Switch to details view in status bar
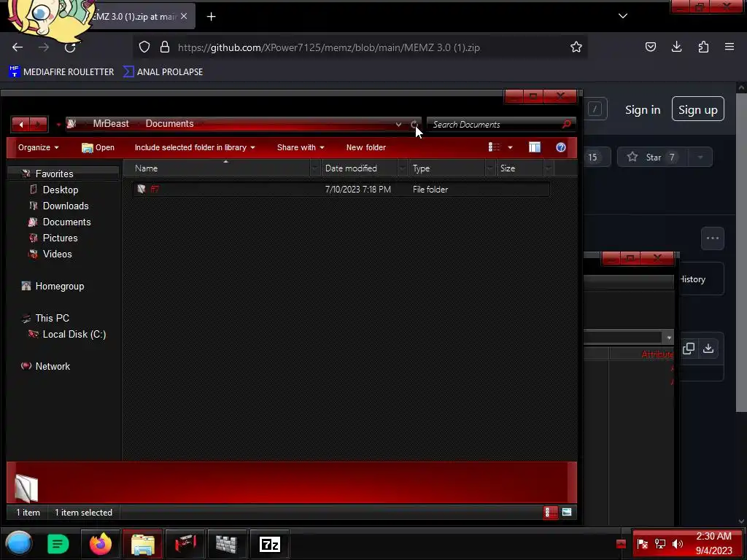The height and width of the screenshot is (560, 747). click(550, 513)
